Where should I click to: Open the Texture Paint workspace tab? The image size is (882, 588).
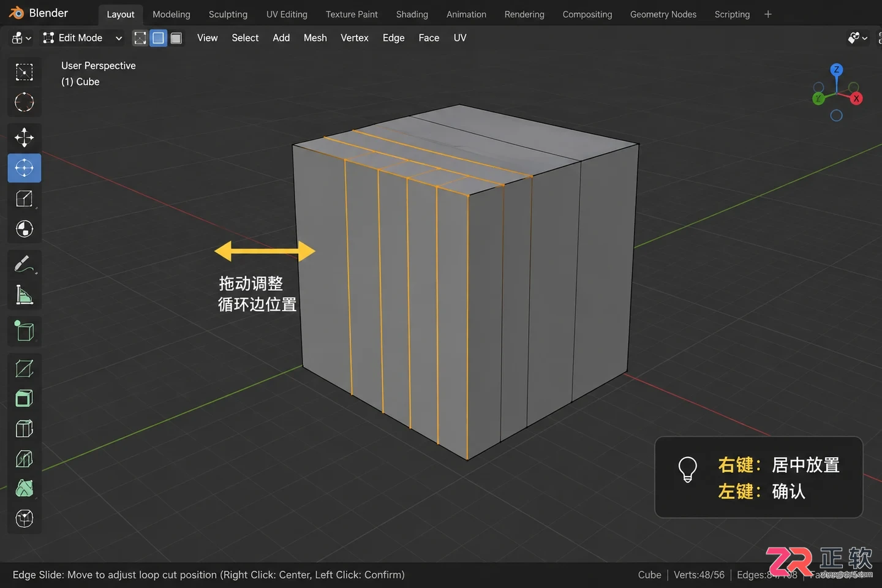coord(352,14)
